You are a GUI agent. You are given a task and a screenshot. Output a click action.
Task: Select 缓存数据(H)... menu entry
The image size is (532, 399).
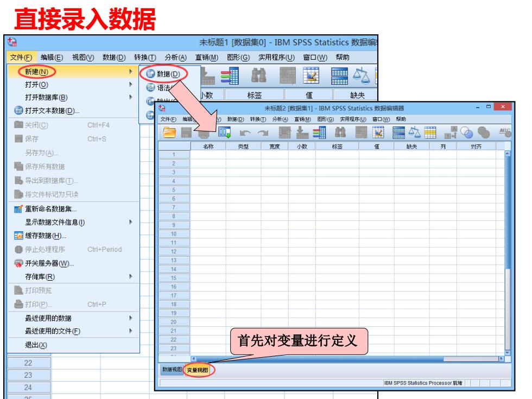click(73, 236)
